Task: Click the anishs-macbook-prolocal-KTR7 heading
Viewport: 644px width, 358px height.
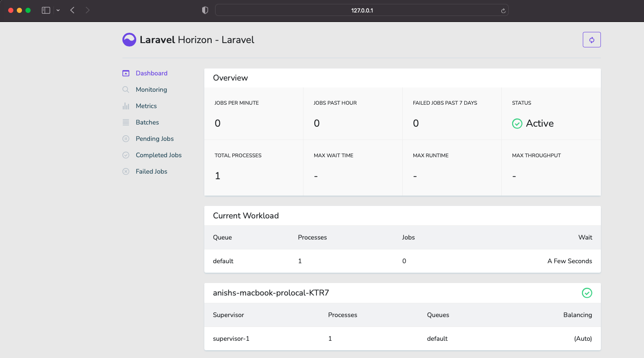Action: pyautogui.click(x=271, y=293)
